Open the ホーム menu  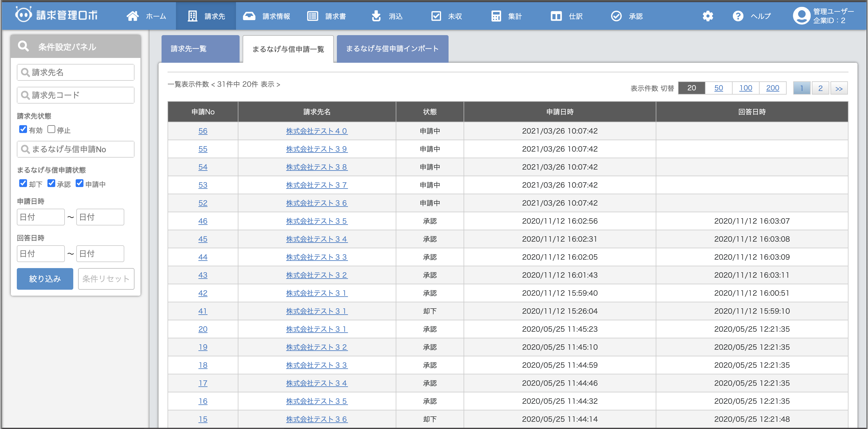pos(156,16)
